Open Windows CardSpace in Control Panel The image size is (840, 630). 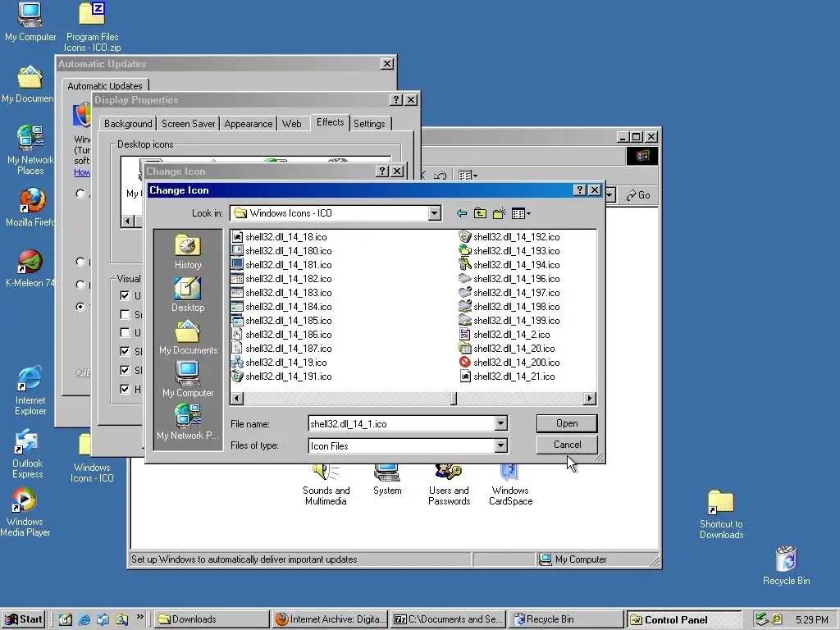[x=510, y=485]
